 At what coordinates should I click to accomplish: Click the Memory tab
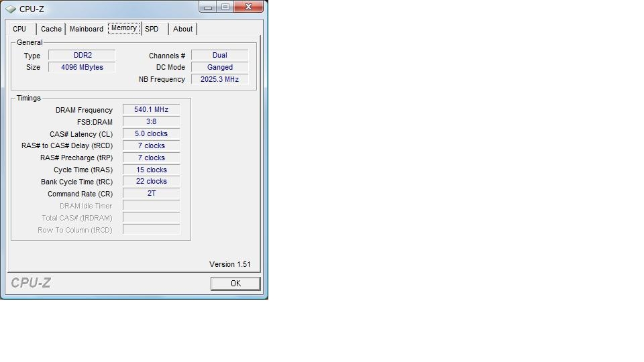point(124,28)
